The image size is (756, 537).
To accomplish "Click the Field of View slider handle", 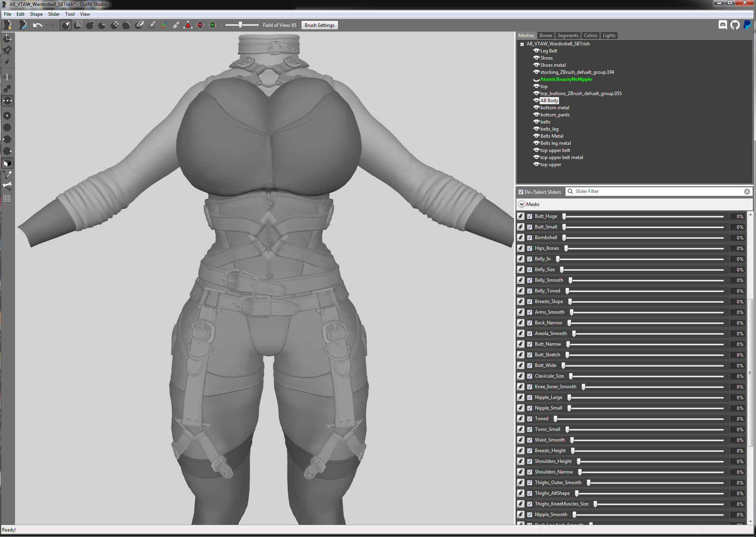I will [240, 25].
